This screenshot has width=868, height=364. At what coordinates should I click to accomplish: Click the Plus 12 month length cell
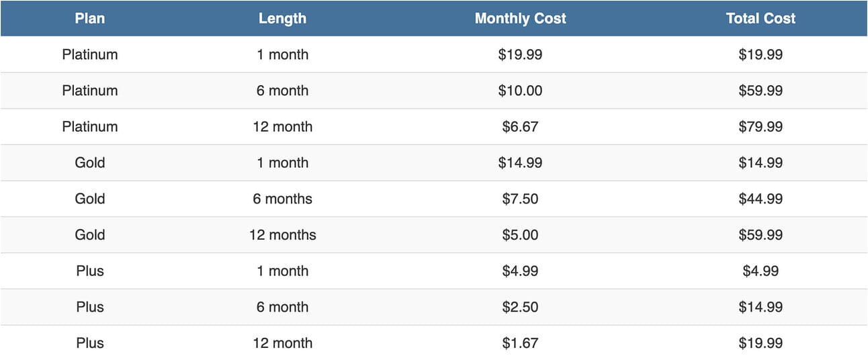[282, 343]
